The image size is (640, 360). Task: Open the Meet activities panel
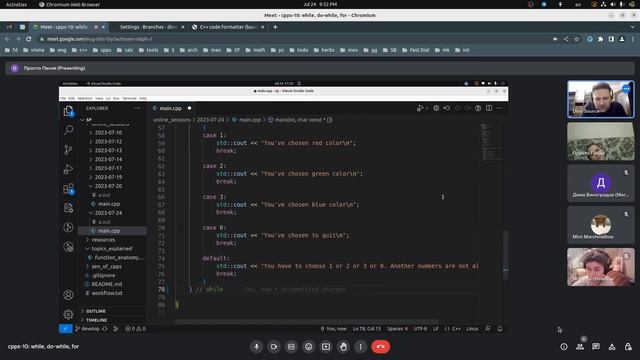point(612,347)
